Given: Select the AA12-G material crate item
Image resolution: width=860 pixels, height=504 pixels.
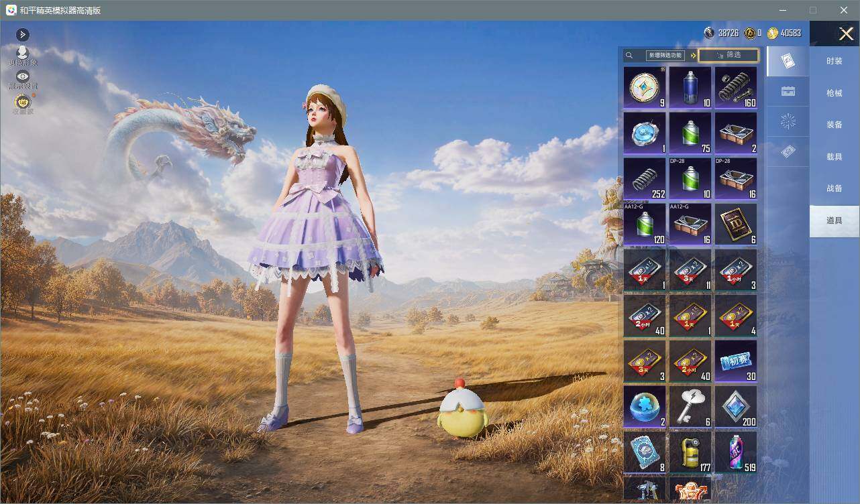Looking at the screenshot, I should pos(690,224).
